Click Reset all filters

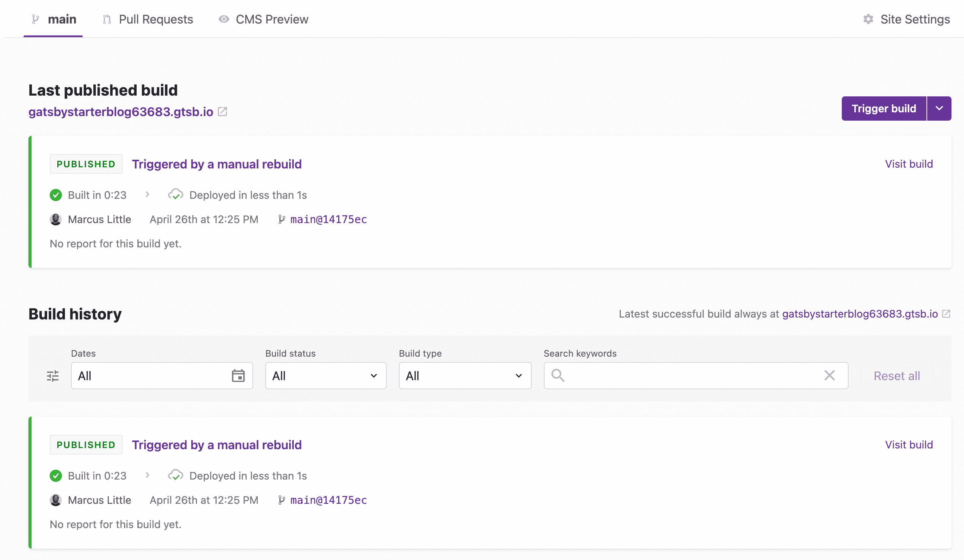pyautogui.click(x=896, y=376)
